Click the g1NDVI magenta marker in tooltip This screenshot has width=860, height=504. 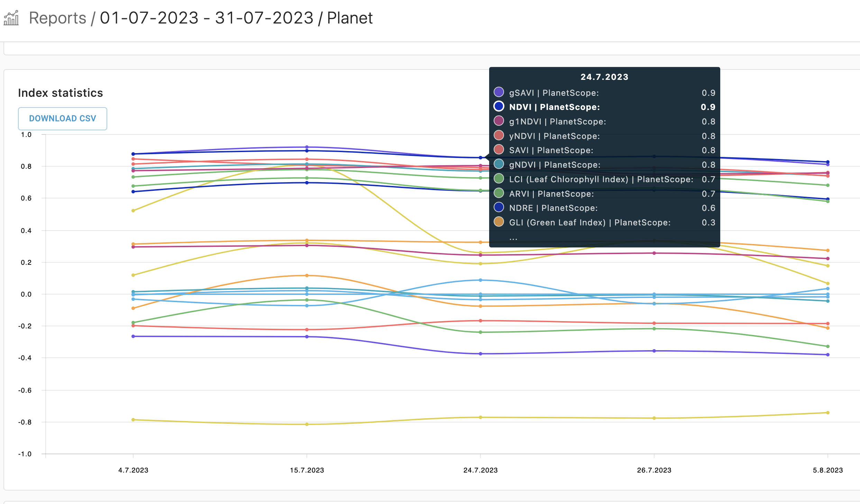(x=498, y=121)
